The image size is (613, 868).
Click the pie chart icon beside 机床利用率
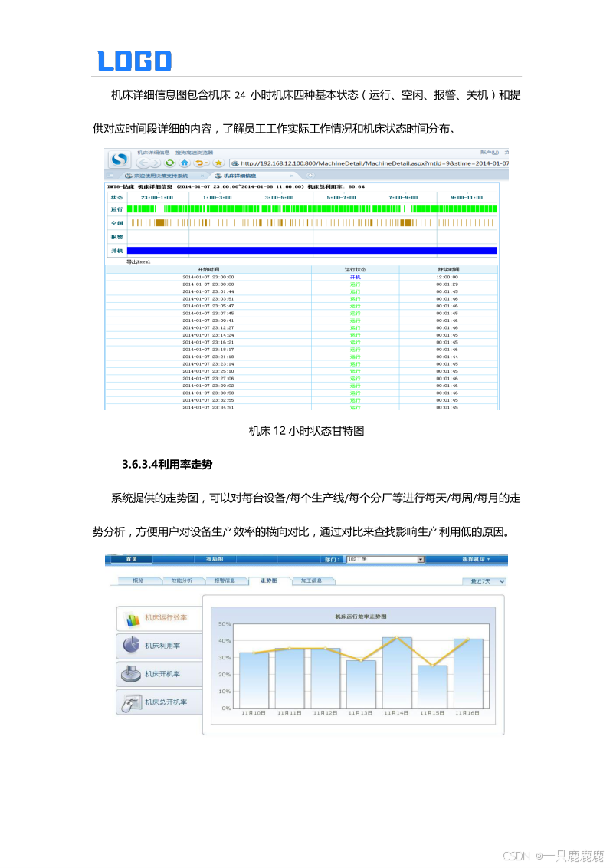tap(132, 646)
